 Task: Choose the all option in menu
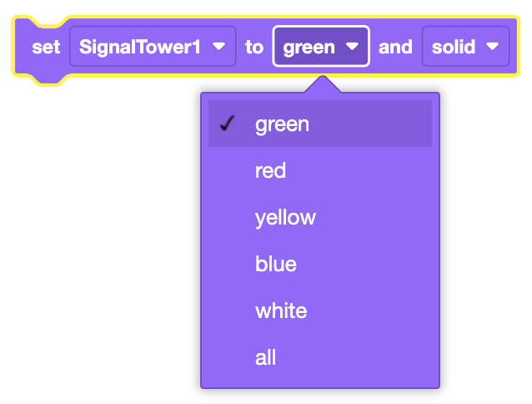pos(265,358)
